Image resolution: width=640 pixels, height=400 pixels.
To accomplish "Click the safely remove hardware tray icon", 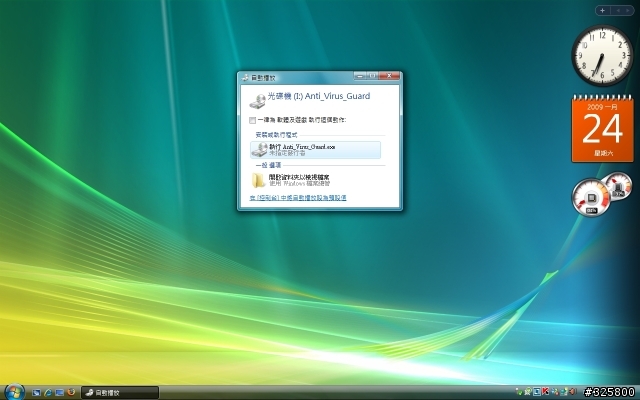I will coord(564,392).
